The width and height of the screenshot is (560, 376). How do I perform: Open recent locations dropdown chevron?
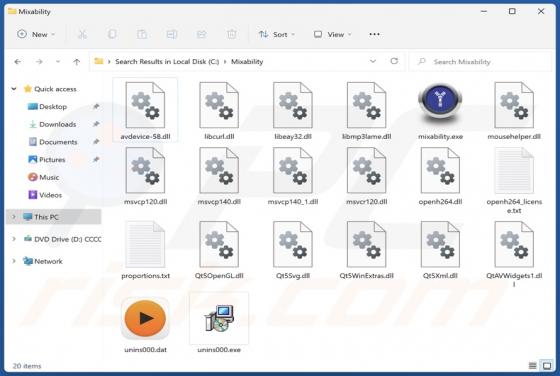(x=58, y=62)
